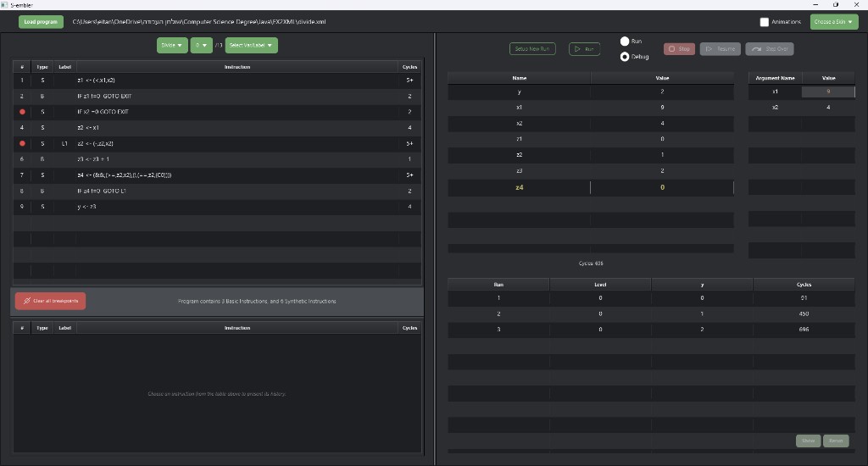Open the Choose a Skin dropdown
This screenshot has height=466, width=868.
tap(834, 21)
